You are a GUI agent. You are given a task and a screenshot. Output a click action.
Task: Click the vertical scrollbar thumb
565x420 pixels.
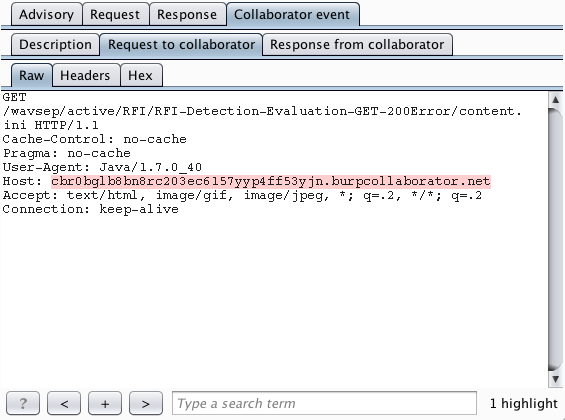click(555, 239)
